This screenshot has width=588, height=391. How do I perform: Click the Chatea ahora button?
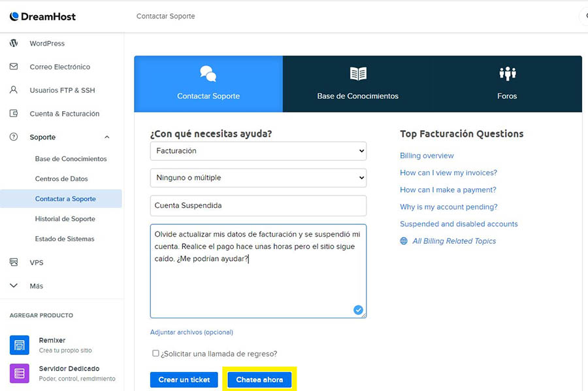pos(259,380)
